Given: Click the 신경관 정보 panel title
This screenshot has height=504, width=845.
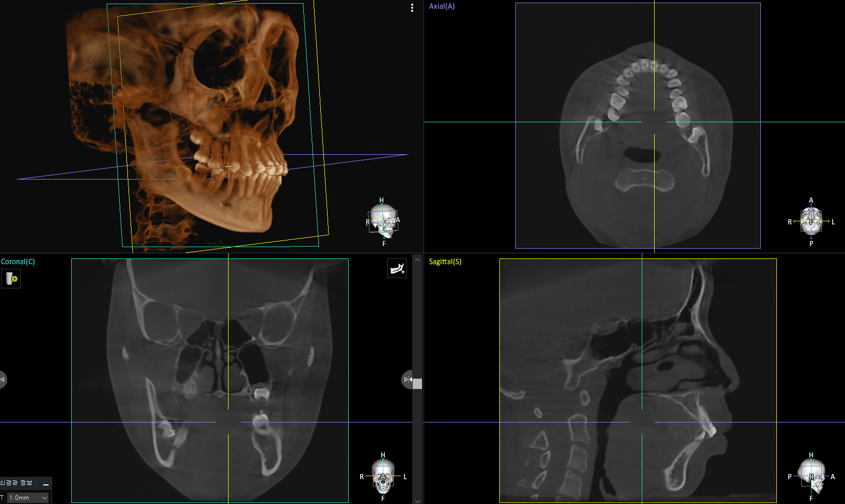Looking at the screenshot, I should (16, 483).
